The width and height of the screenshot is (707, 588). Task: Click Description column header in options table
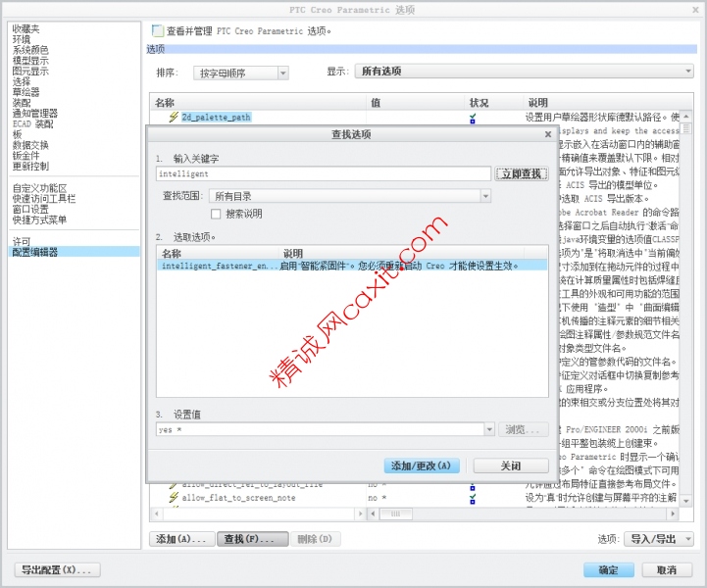pos(608,103)
